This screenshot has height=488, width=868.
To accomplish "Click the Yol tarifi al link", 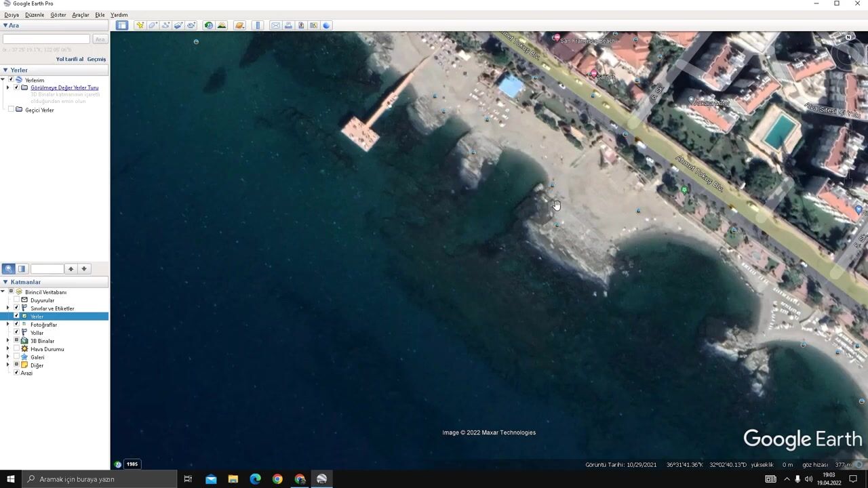I will point(69,59).
